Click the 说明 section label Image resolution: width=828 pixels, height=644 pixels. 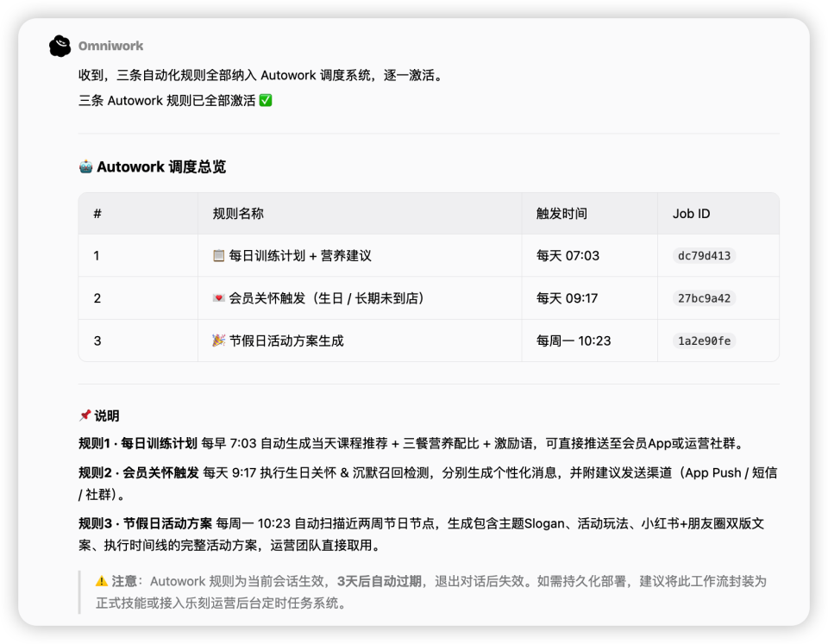click(107, 416)
